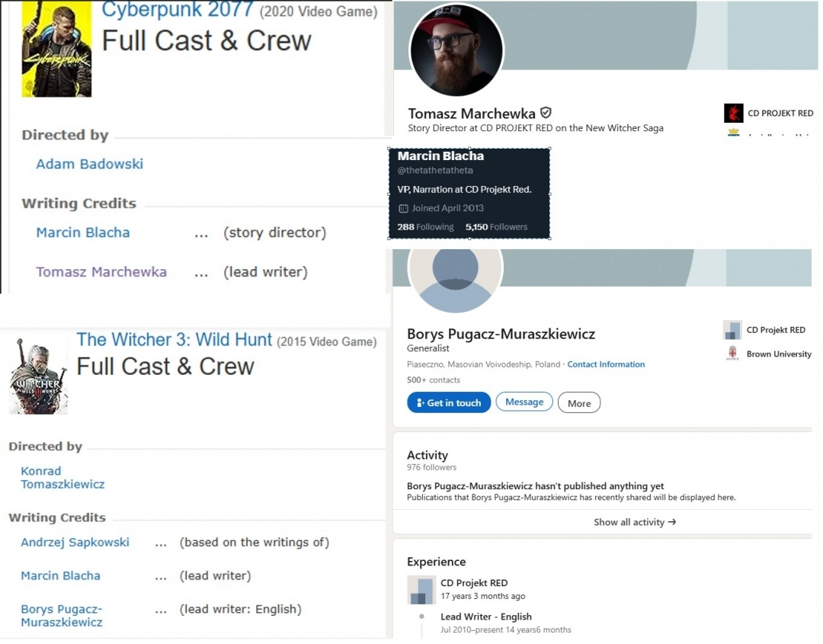Image resolution: width=823 pixels, height=644 pixels.
Task: Click the Lead Writer - English position
Action: pyautogui.click(x=486, y=617)
